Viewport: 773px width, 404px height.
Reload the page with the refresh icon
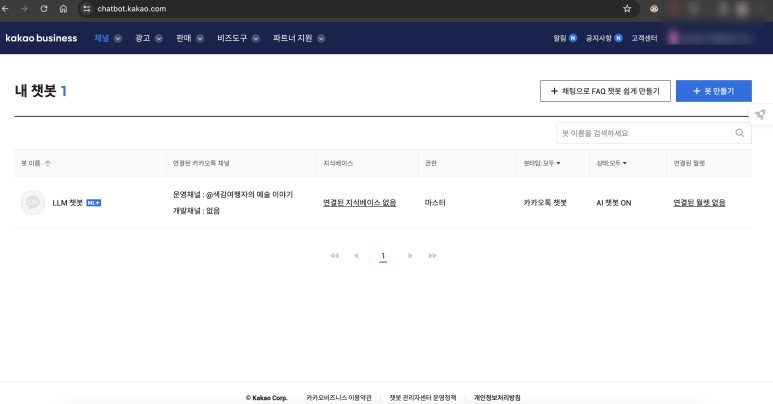tap(44, 8)
